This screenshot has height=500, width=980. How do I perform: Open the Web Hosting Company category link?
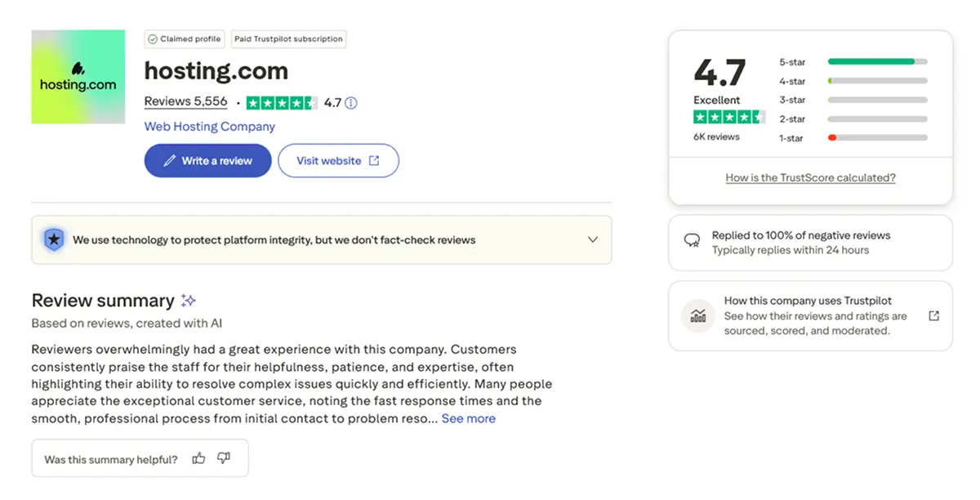[209, 126]
